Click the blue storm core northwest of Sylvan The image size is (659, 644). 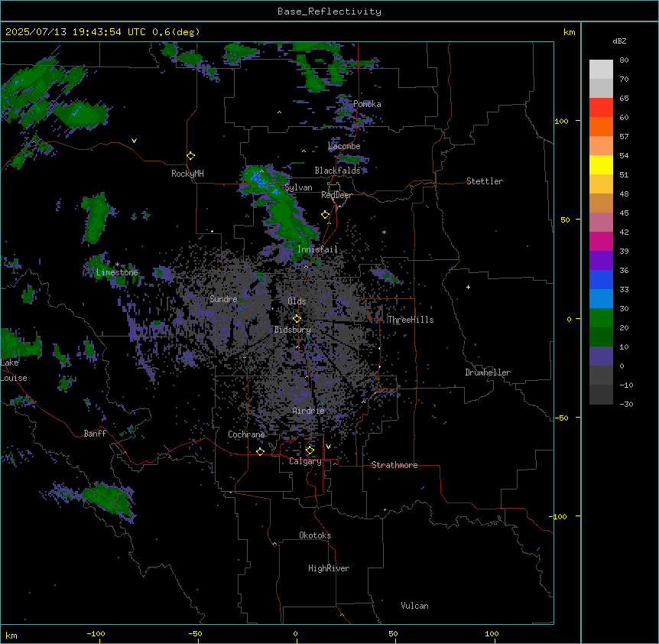257,178
